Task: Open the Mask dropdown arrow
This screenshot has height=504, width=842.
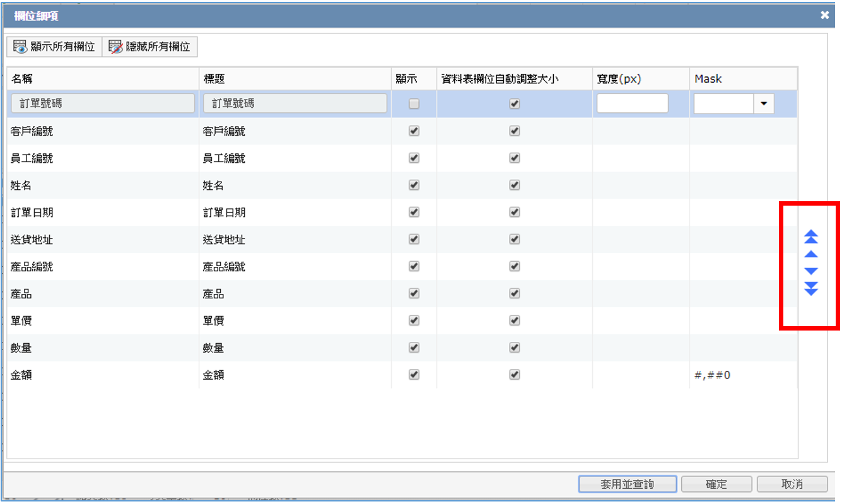Action: pos(764,104)
